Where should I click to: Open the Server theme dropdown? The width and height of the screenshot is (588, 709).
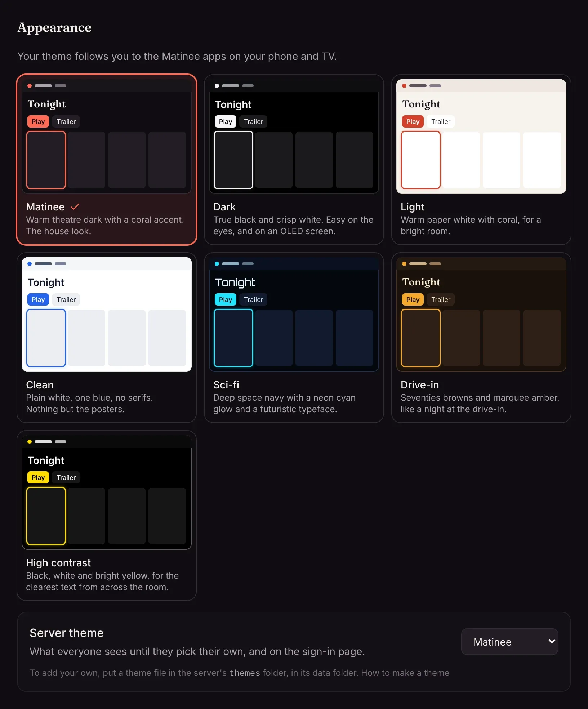(x=509, y=642)
